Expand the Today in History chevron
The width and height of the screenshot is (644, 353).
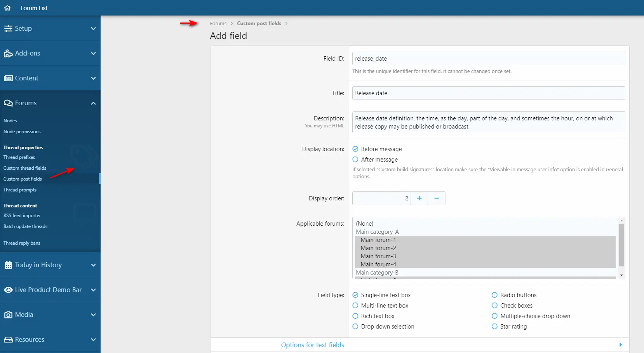(x=93, y=265)
